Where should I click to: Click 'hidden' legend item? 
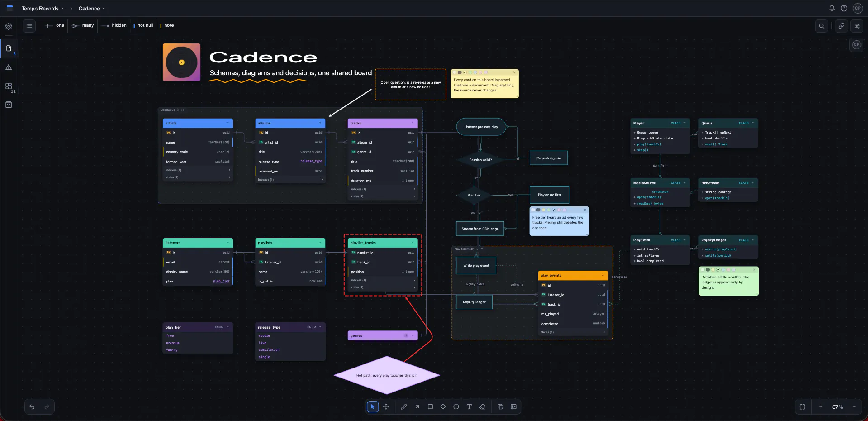[114, 25]
